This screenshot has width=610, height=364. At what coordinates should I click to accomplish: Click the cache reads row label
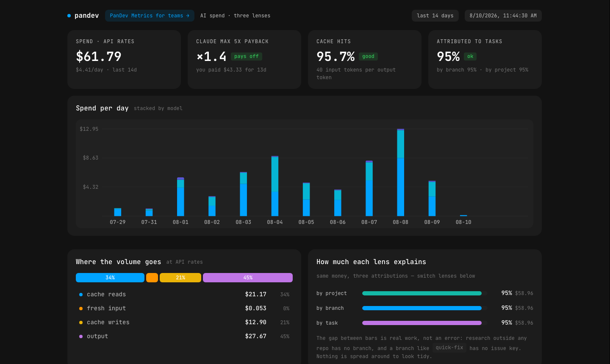pyautogui.click(x=106, y=295)
